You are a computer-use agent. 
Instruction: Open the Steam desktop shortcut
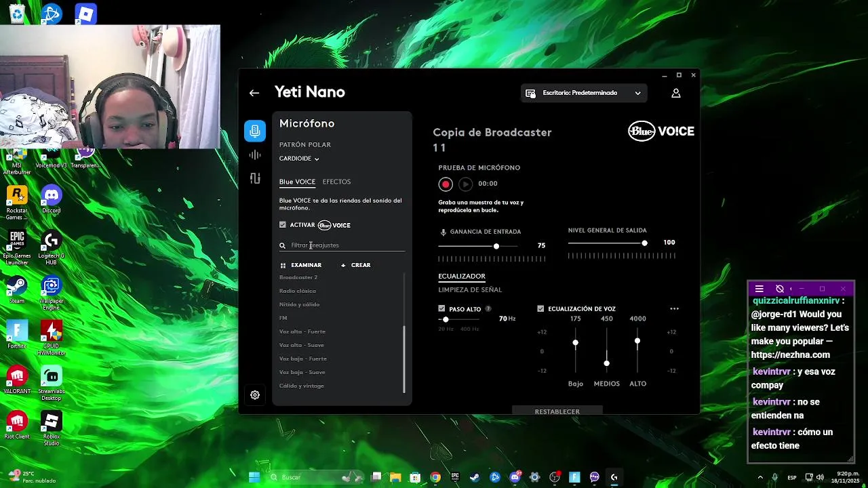(x=17, y=289)
